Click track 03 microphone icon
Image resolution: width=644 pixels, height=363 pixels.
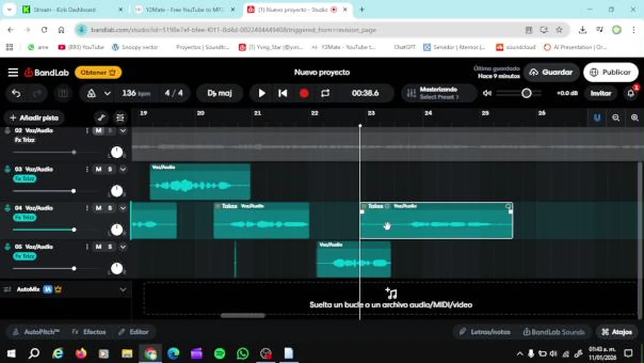(8, 169)
